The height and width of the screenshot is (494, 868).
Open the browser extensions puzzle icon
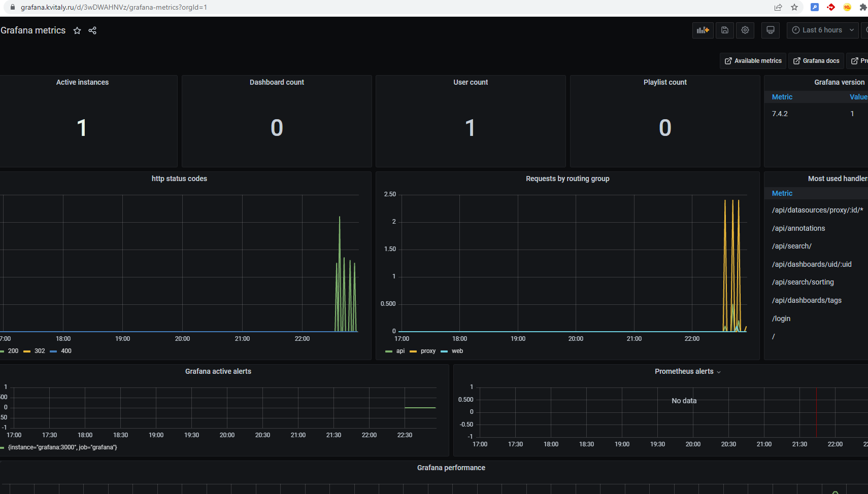(862, 7)
